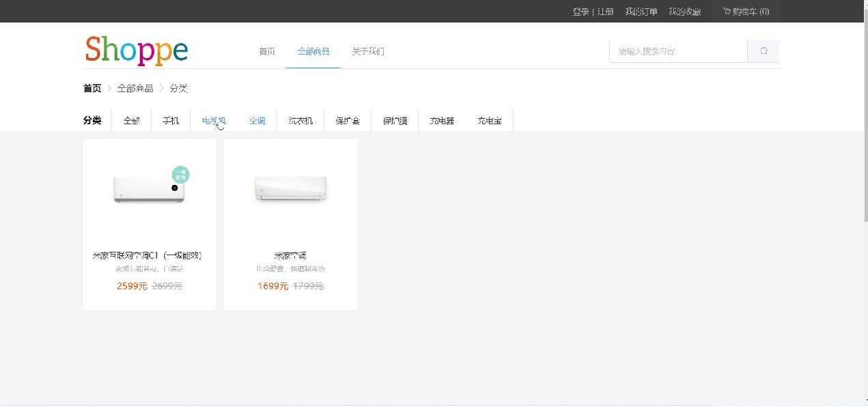The width and height of the screenshot is (868, 406).
Task: Select the 保护膜 category filter
Action: (395, 121)
